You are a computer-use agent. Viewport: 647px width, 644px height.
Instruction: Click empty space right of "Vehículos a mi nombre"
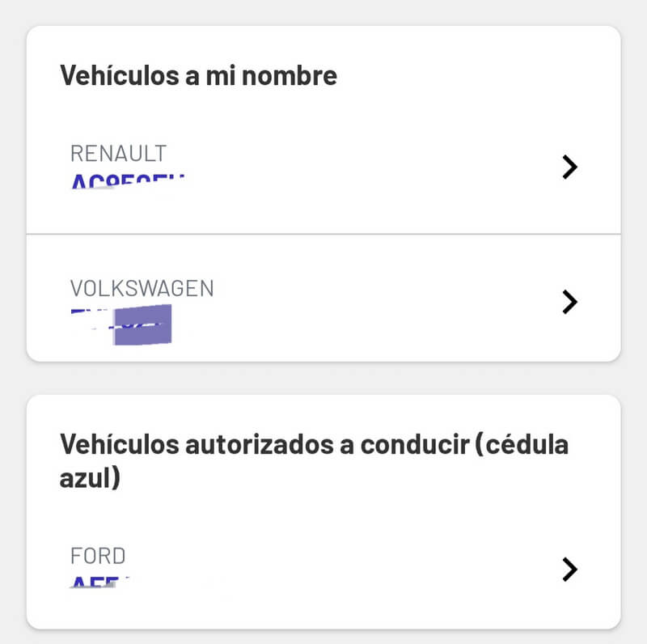pos(477,76)
